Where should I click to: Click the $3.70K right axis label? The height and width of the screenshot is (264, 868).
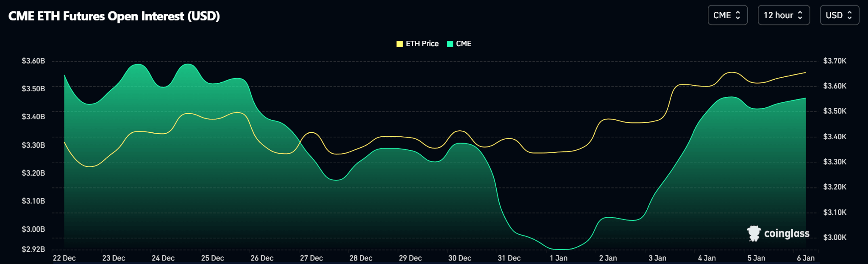[x=835, y=61]
